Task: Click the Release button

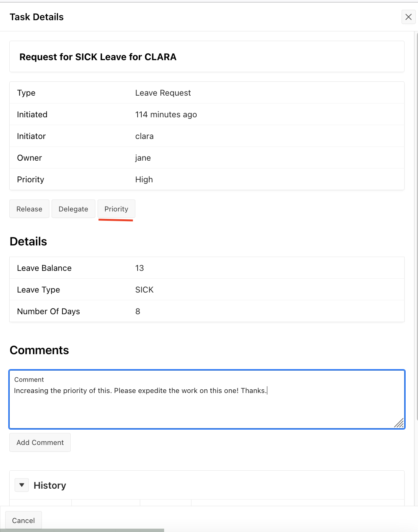Action: pyautogui.click(x=29, y=209)
